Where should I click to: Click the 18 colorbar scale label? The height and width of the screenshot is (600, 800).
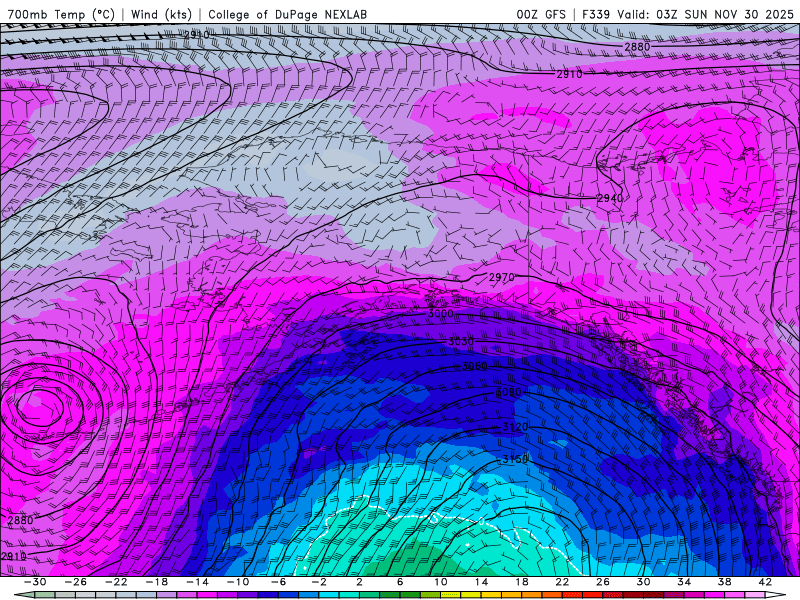(x=522, y=582)
